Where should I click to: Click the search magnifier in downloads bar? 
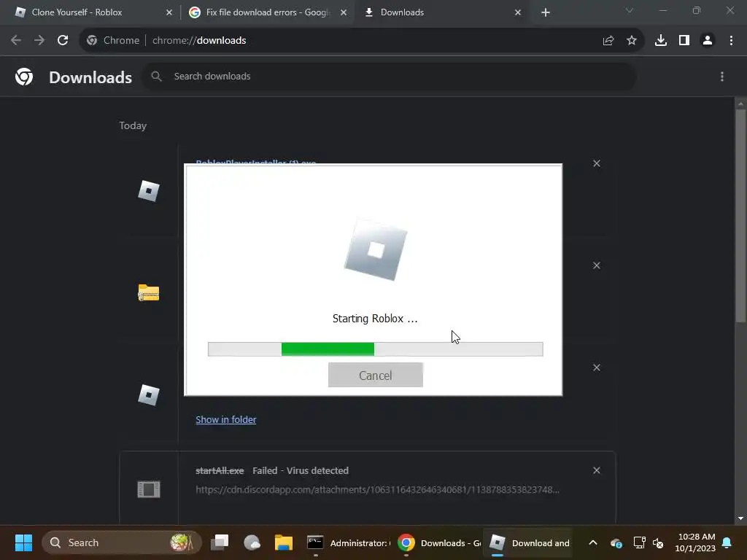(x=156, y=76)
